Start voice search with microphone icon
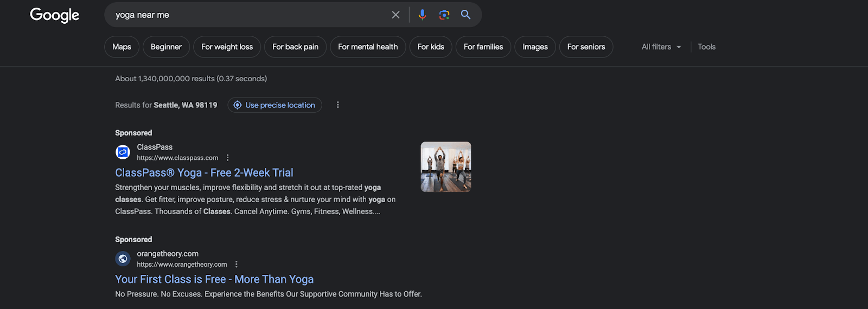This screenshot has height=309, width=868. click(422, 15)
